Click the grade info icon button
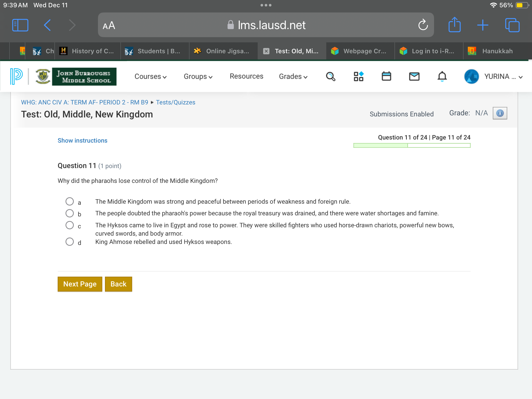532x399 pixels. click(500, 113)
